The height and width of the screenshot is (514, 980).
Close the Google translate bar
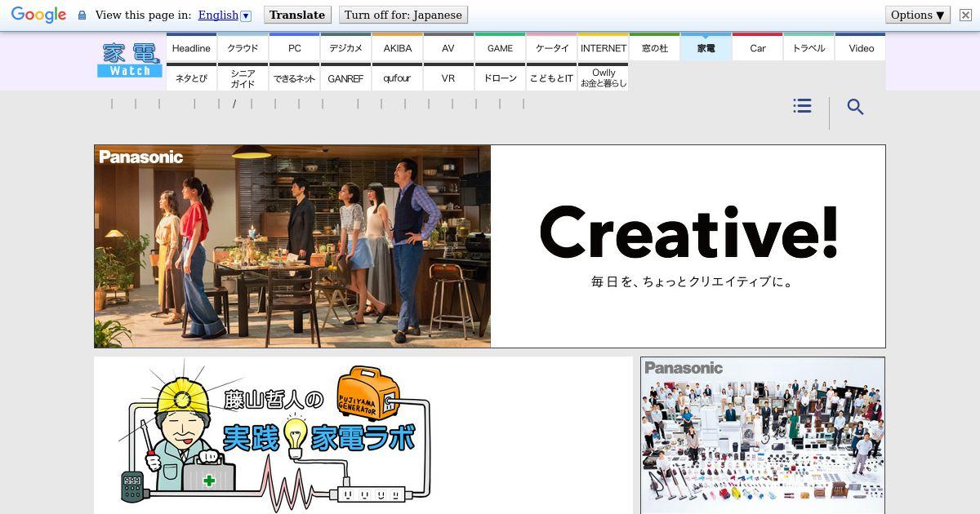tap(965, 15)
